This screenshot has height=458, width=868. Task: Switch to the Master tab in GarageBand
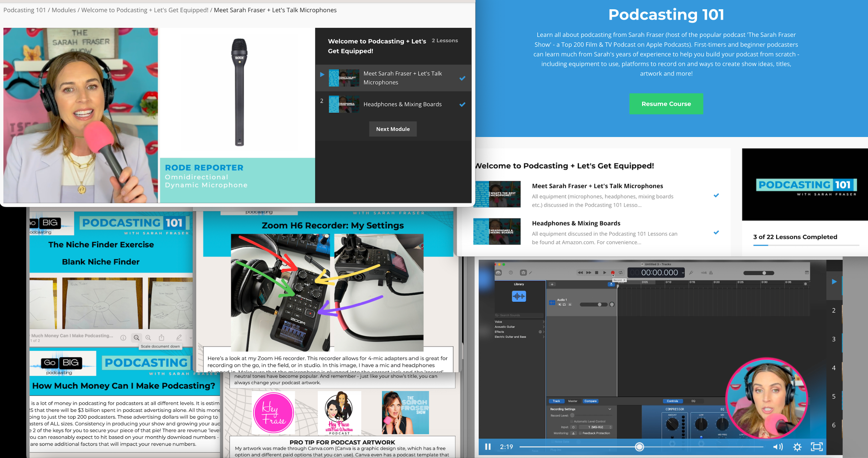[x=573, y=401]
